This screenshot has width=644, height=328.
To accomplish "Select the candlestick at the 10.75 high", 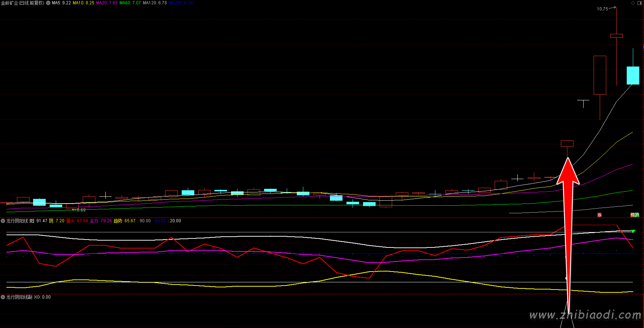I will [x=616, y=36].
